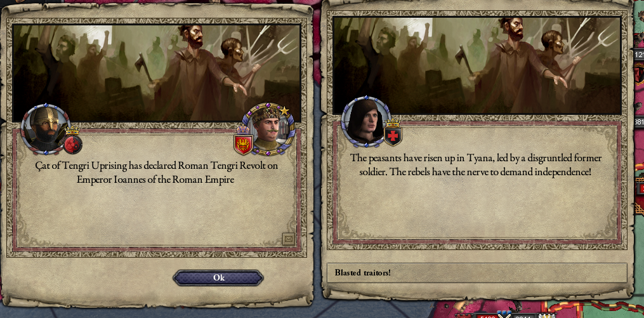The width and height of the screenshot is (644, 318).
Task: Click the crossed swords battle icon
Action: 505,315
